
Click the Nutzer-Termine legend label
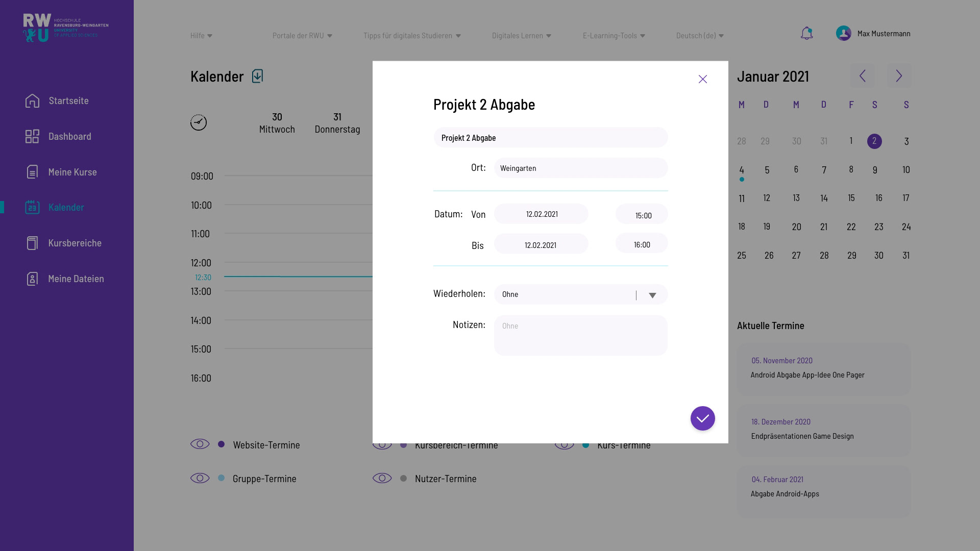tap(446, 479)
